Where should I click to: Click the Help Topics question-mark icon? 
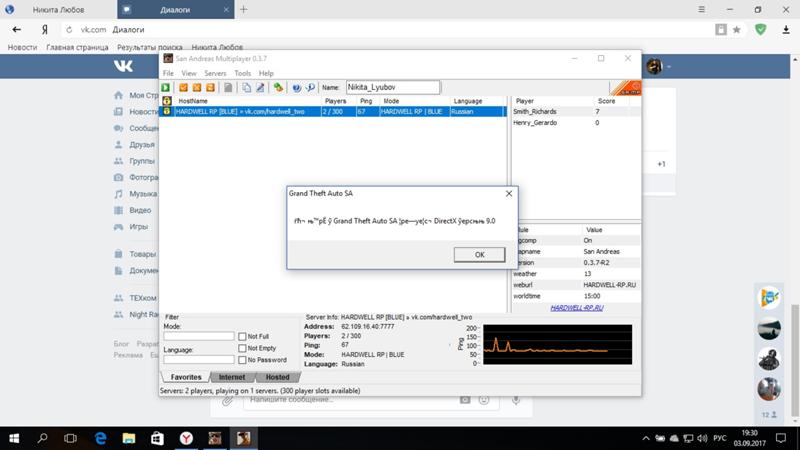coord(296,88)
